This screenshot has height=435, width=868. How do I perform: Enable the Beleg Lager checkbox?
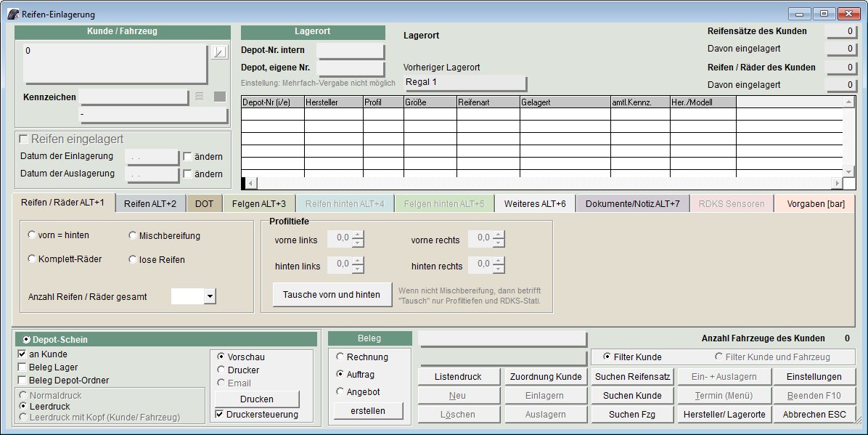coord(22,367)
